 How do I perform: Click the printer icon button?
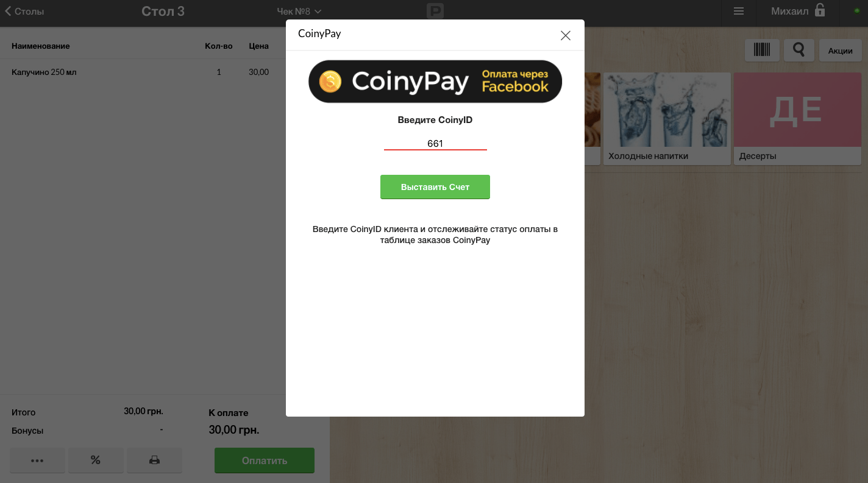click(155, 460)
